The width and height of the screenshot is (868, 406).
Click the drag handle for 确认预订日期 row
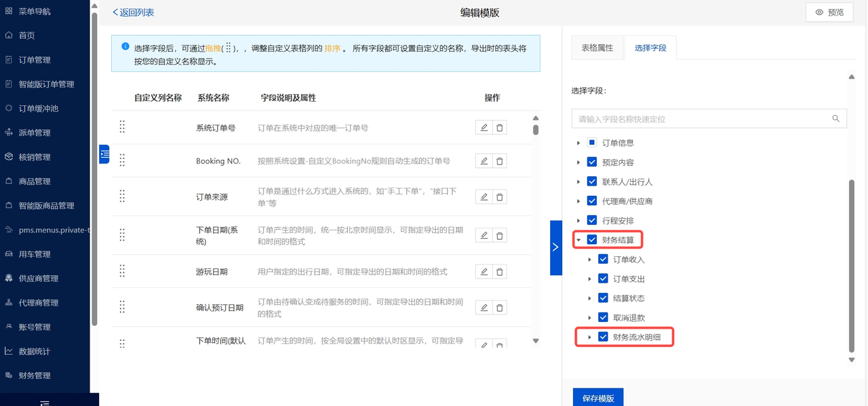coord(122,307)
